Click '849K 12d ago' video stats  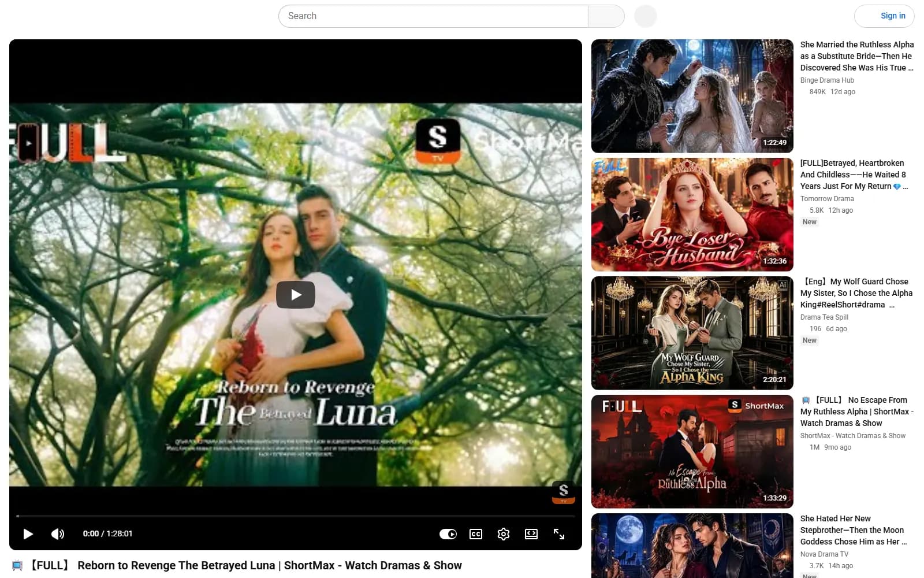click(832, 92)
